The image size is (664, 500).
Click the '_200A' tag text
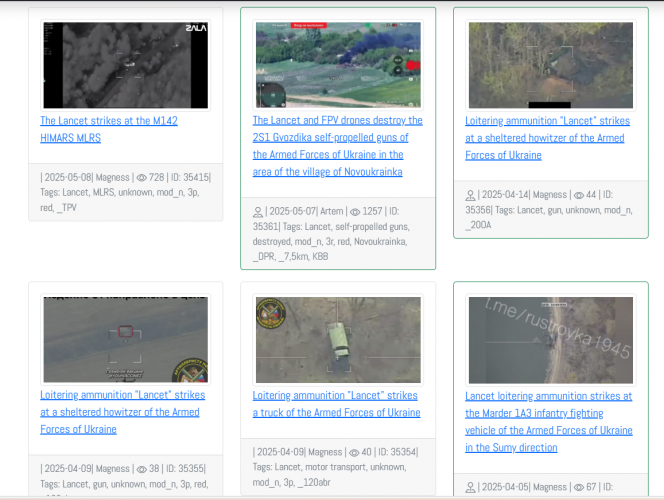[x=479, y=225]
